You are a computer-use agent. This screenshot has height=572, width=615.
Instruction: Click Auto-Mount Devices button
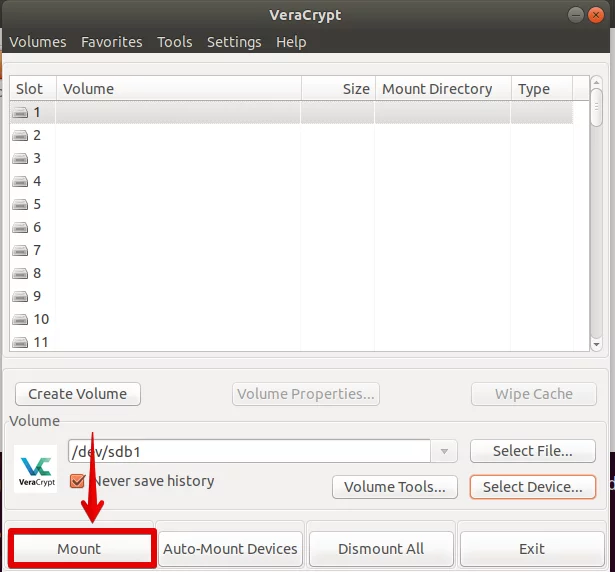tap(230, 548)
